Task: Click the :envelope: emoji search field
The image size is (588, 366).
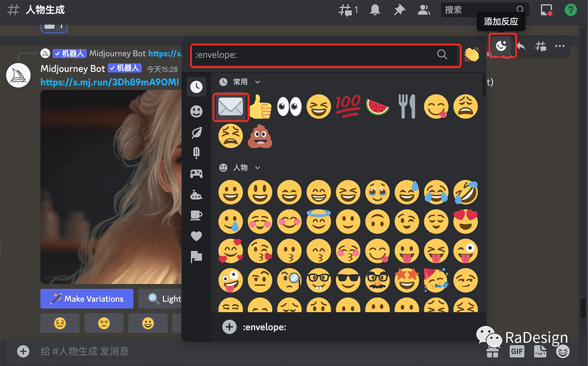Action: tap(322, 55)
